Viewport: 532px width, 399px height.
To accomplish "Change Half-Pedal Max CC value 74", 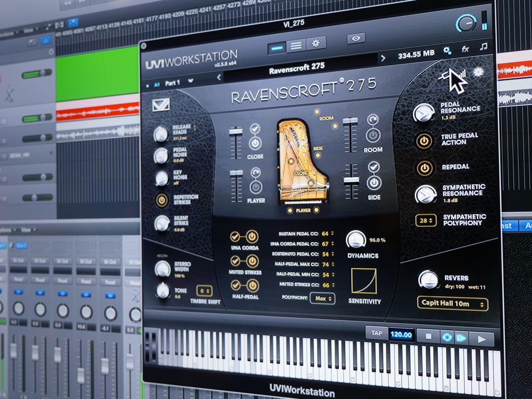I will (x=328, y=264).
